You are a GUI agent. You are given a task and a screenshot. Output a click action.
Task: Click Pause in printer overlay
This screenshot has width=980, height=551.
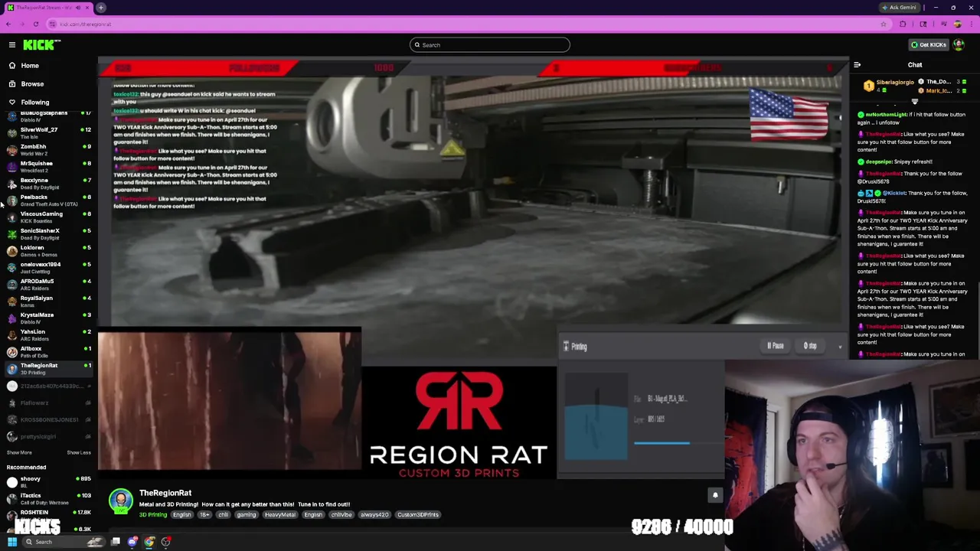[776, 346]
